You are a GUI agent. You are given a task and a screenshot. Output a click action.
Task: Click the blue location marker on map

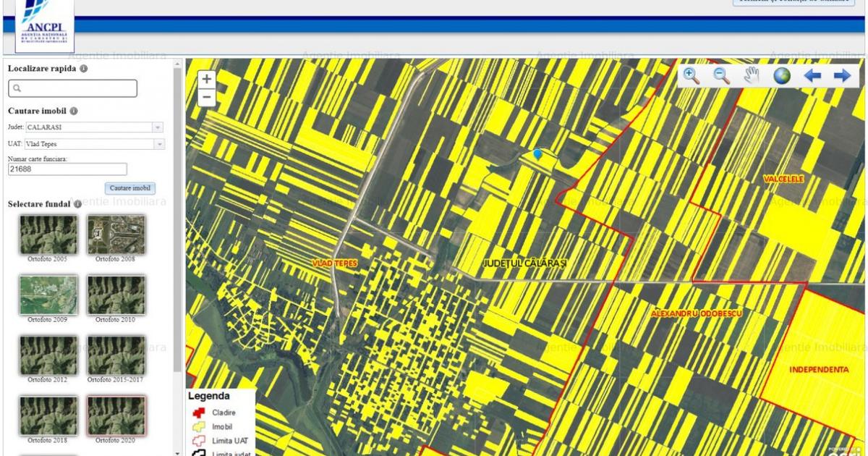point(537,154)
